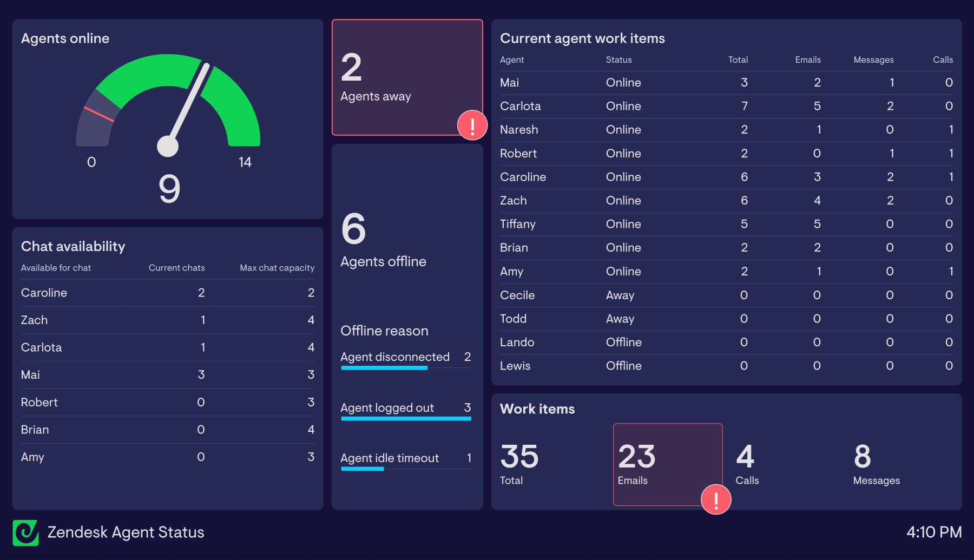Click Lando's Offline status
Image resolution: width=974 pixels, height=560 pixels.
[624, 342]
